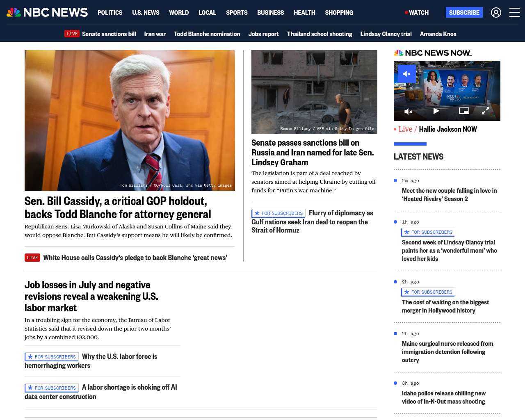Image resolution: width=525 pixels, height=420 pixels.
Task: Open the U.S. labor force hemorrhaging story
Action: point(91,361)
